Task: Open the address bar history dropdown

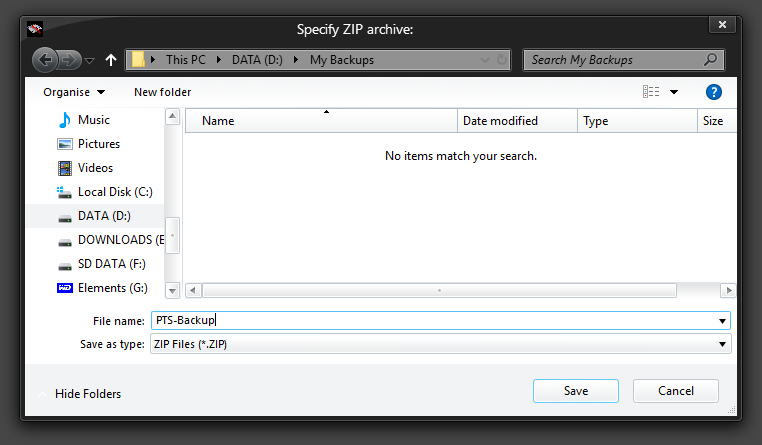Action: click(485, 60)
